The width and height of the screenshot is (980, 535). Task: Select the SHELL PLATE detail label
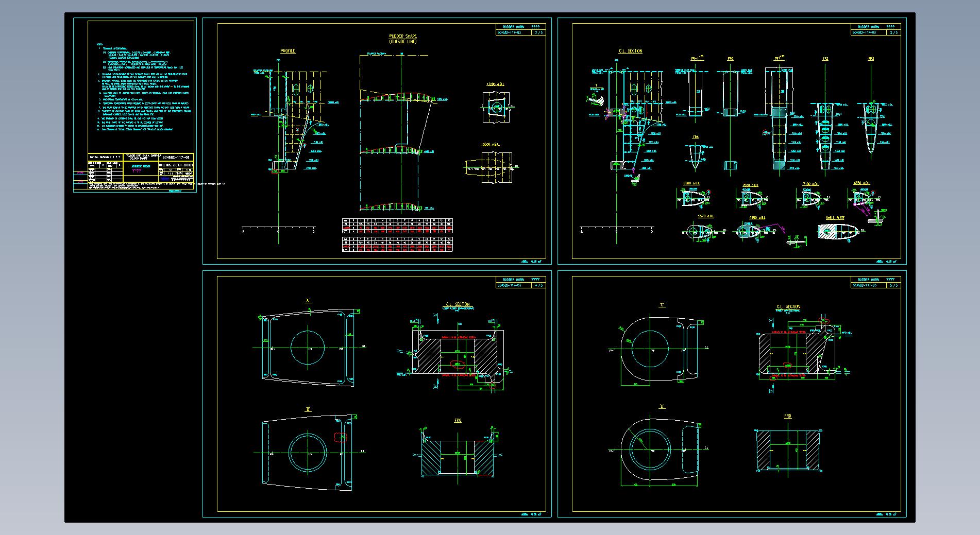point(835,218)
